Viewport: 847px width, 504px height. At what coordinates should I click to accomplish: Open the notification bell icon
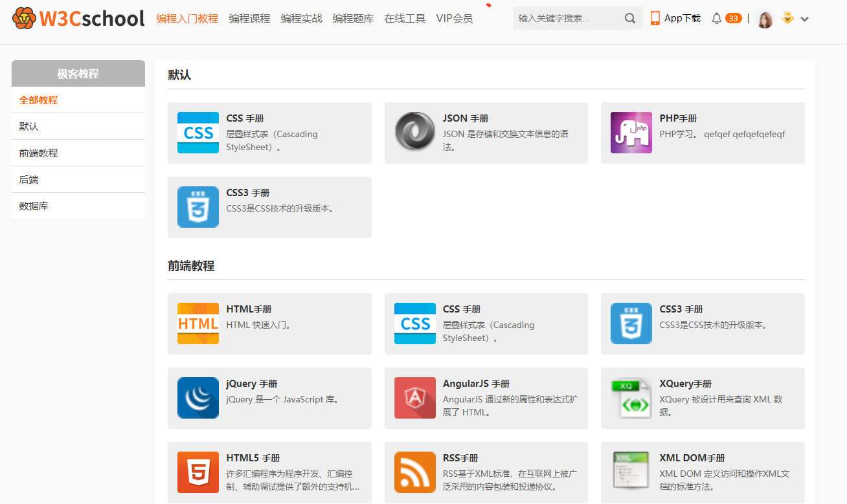coord(716,19)
